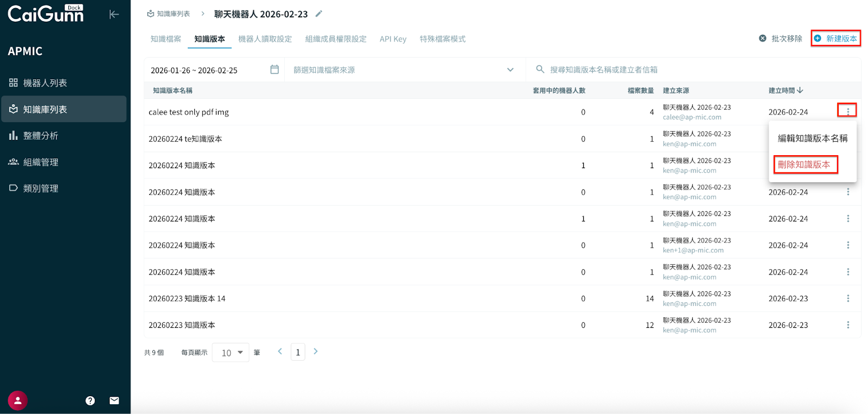Open the calendar date picker icon
The width and height of the screenshot is (868, 414).
(x=275, y=69)
